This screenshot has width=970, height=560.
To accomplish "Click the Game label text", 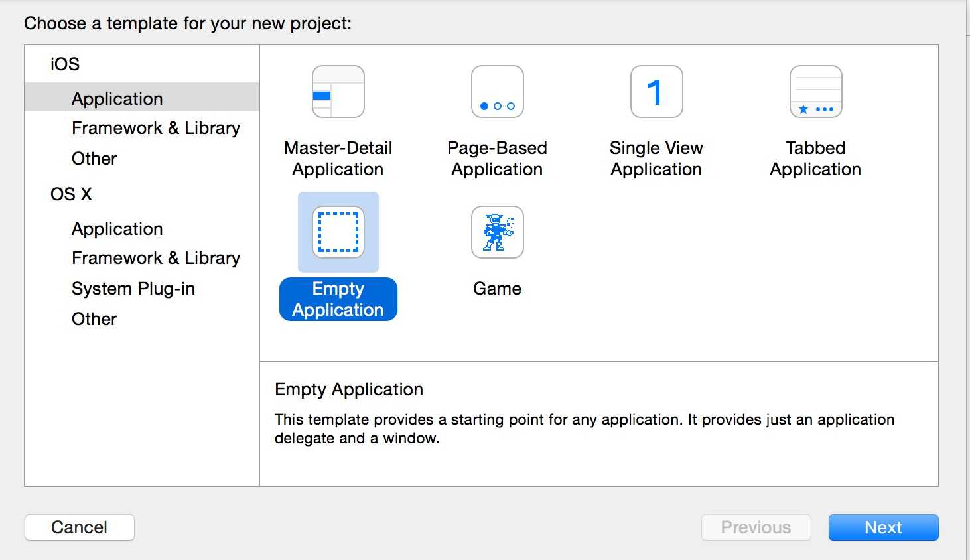I will click(x=498, y=289).
